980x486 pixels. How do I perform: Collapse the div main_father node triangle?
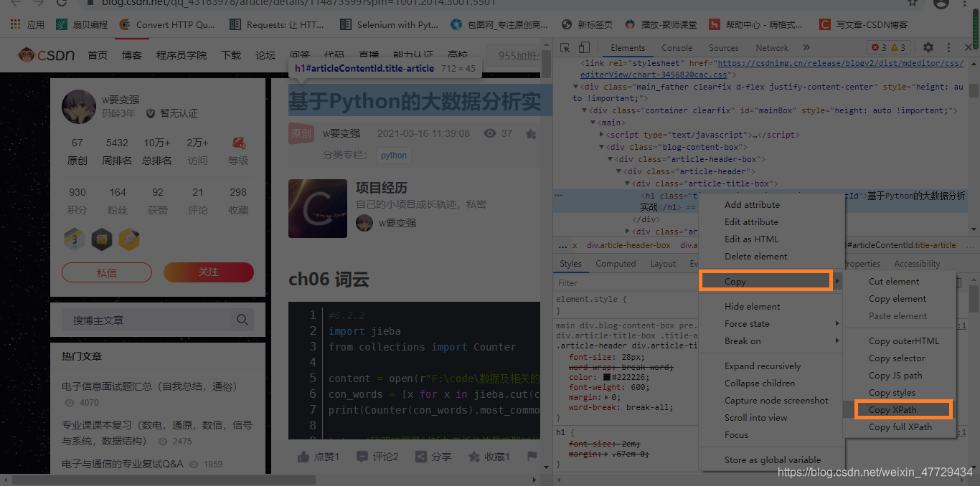pyautogui.click(x=575, y=87)
